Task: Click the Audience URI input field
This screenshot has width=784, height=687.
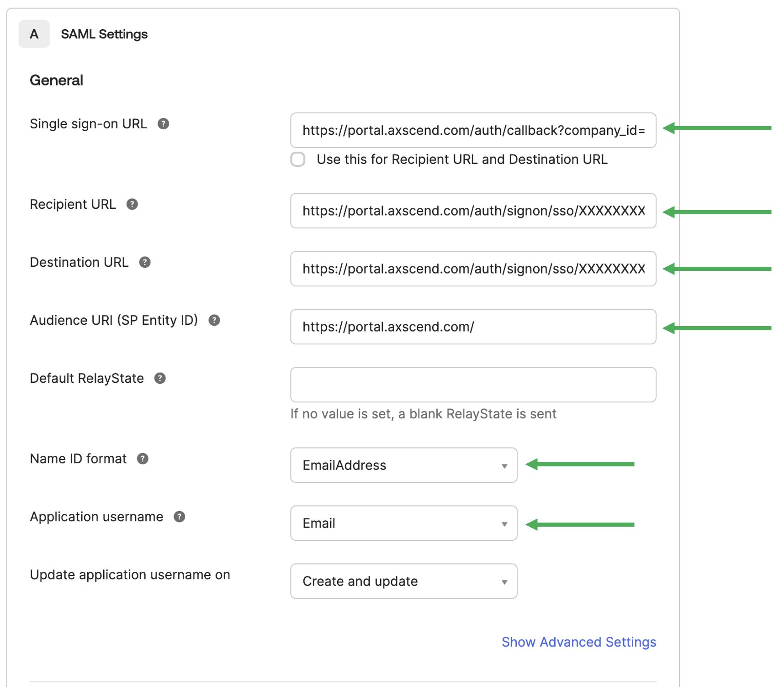Action: click(473, 327)
